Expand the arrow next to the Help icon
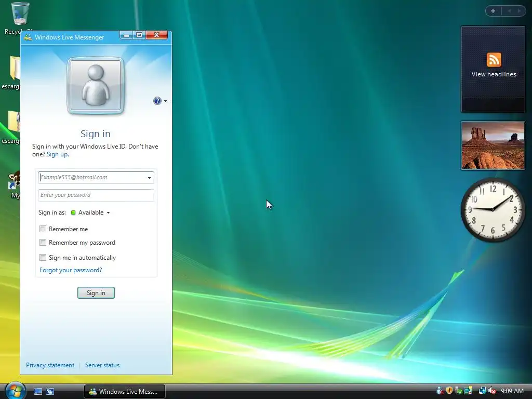This screenshot has height=399, width=532. click(165, 101)
